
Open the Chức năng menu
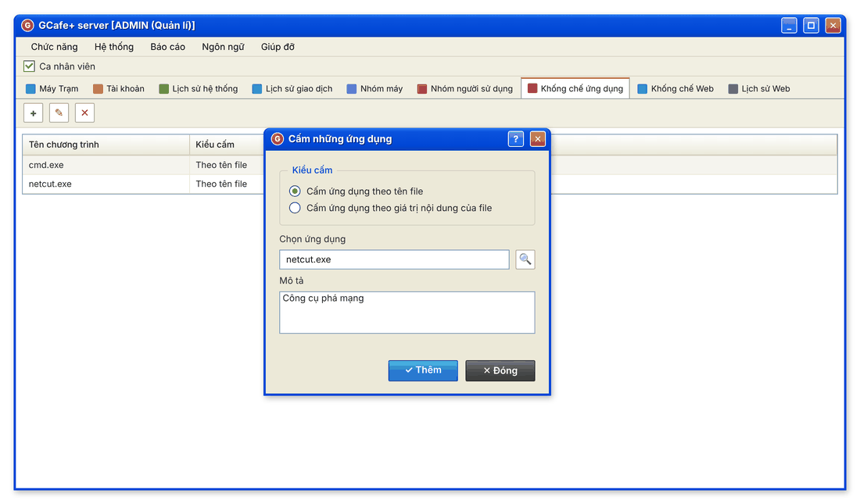coord(54,47)
